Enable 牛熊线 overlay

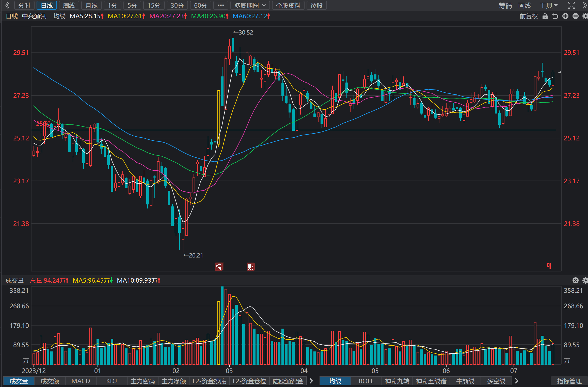(465, 381)
